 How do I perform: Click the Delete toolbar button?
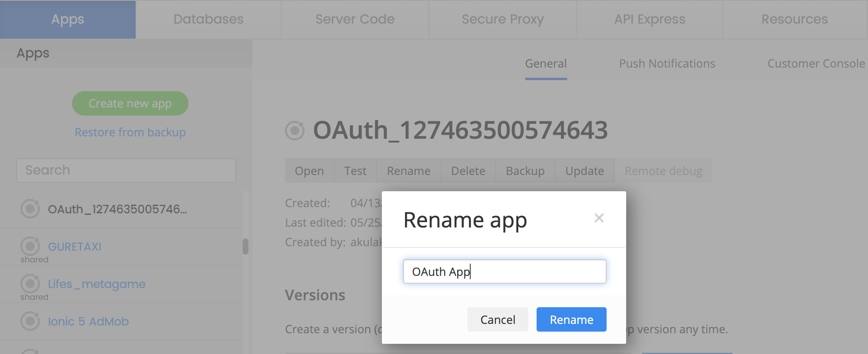pyautogui.click(x=468, y=171)
